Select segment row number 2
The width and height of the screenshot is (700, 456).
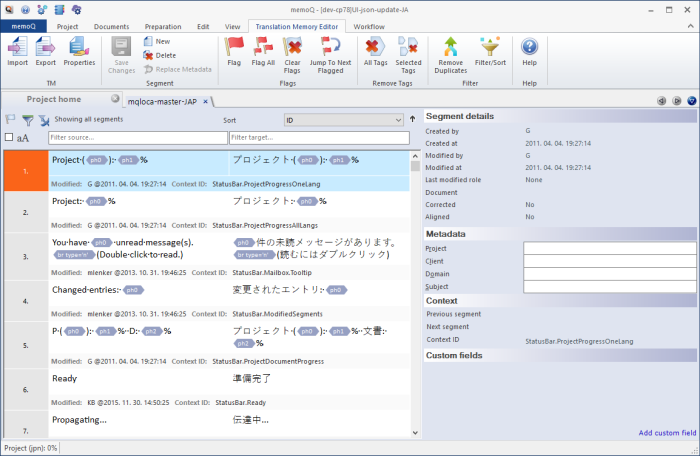(x=26, y=213)
